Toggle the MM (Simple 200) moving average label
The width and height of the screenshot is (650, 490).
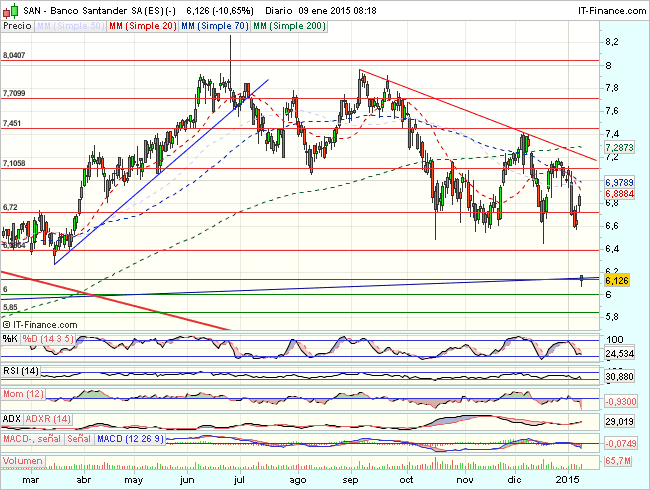tap(289, 26)
